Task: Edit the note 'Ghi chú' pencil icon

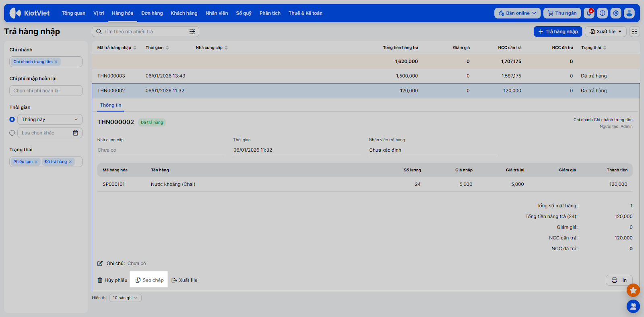Action: (100, 263)
